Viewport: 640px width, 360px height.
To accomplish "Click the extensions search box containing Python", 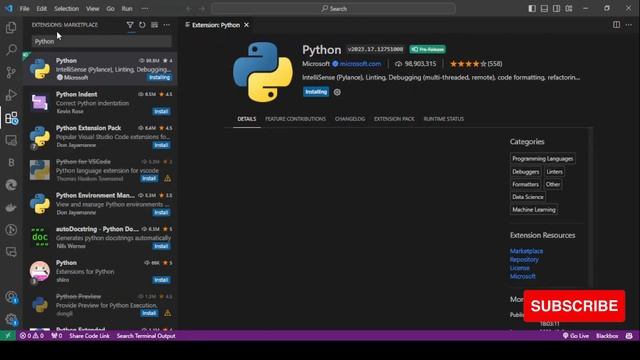I will [102, 41].
